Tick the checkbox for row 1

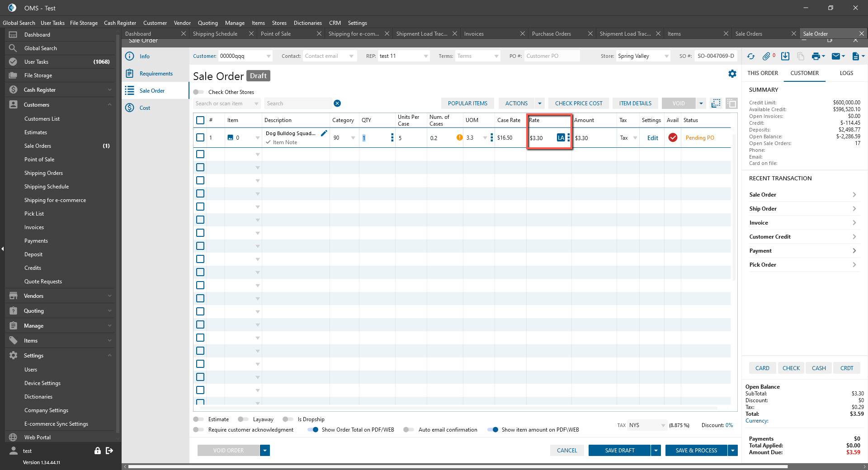click(x=200, y=138)
